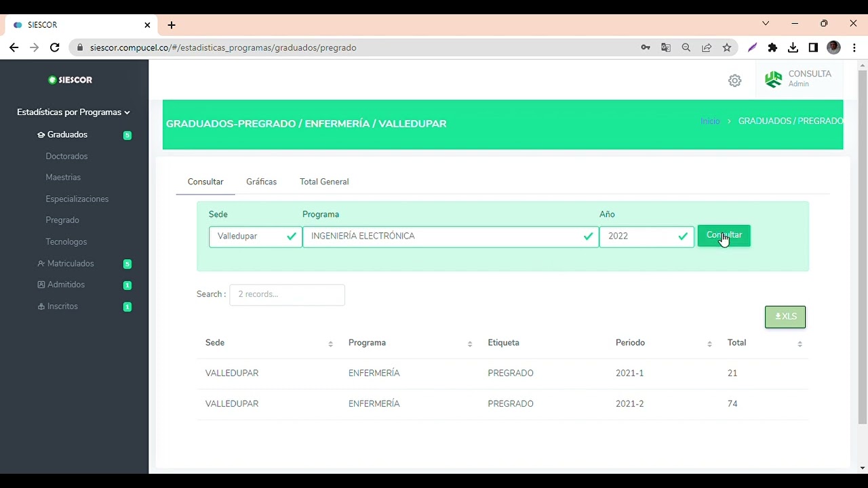Select Doctorados in the sidebar
The image size is (868, 488).
point(66,157)
